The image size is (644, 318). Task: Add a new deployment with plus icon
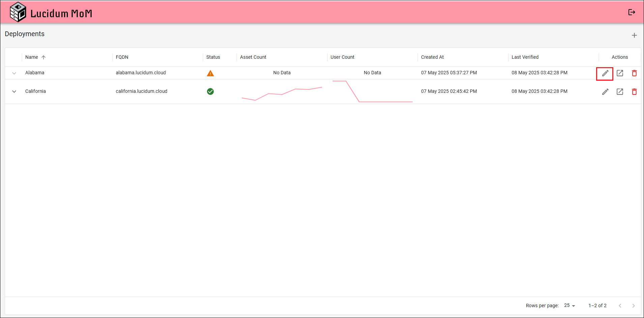634,35
